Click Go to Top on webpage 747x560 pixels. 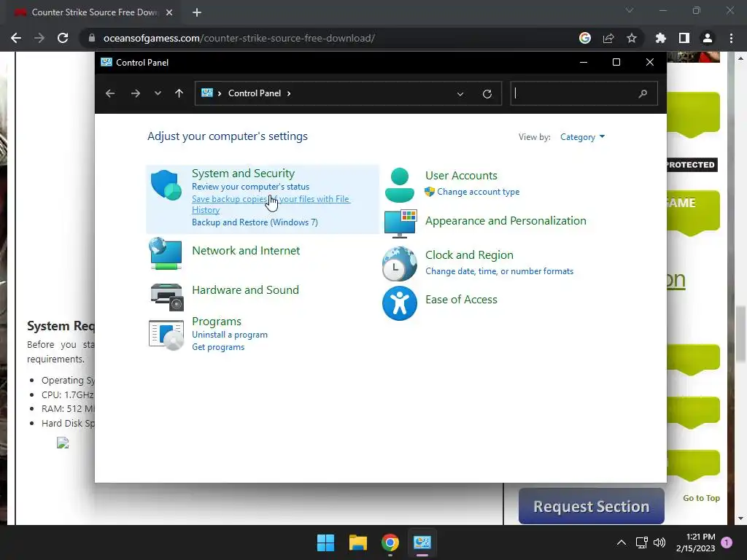tap(701, 498)
